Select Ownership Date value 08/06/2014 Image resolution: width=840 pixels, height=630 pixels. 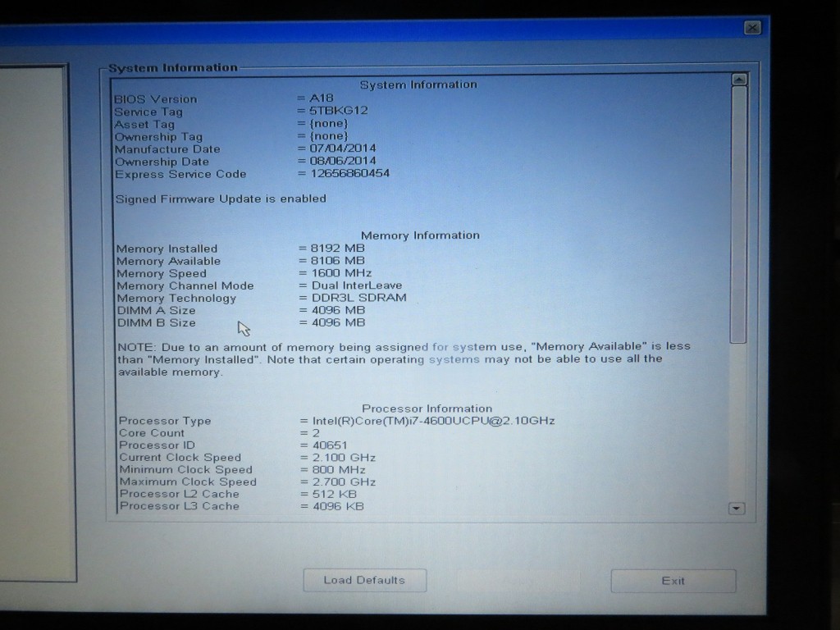343,161
